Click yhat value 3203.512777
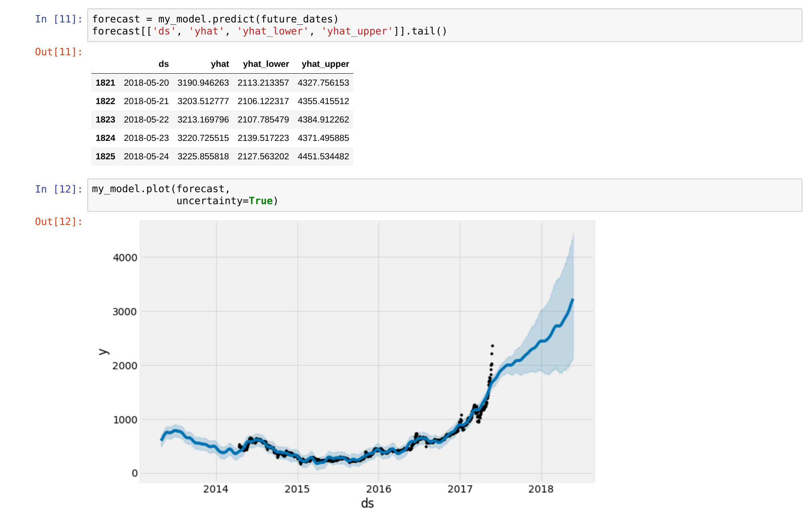Screen dimensions: 812x512 (203, 101)
